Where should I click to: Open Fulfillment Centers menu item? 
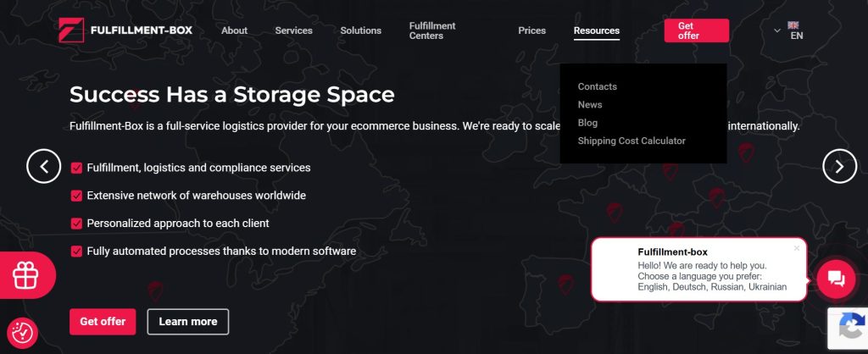432,30
